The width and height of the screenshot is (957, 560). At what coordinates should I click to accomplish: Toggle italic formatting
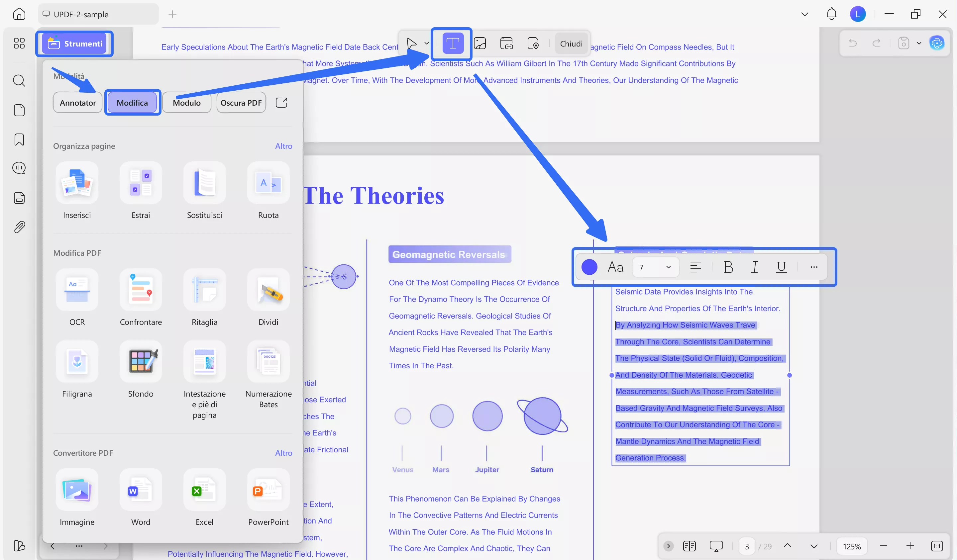[755, 267]
